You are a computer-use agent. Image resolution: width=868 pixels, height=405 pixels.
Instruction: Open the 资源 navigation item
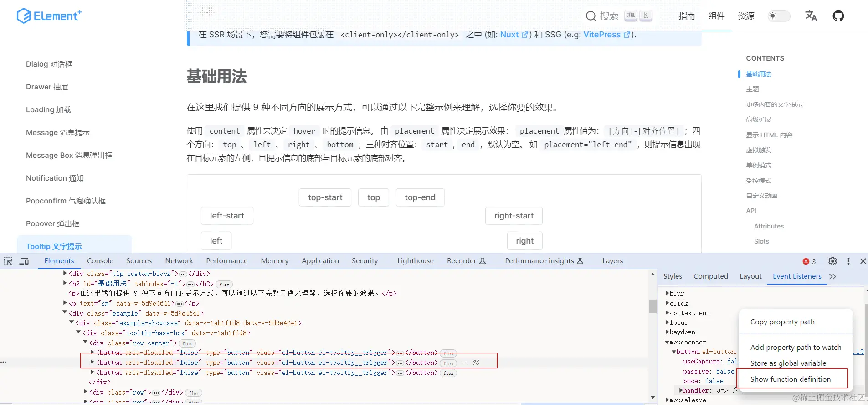coord(746,16)
